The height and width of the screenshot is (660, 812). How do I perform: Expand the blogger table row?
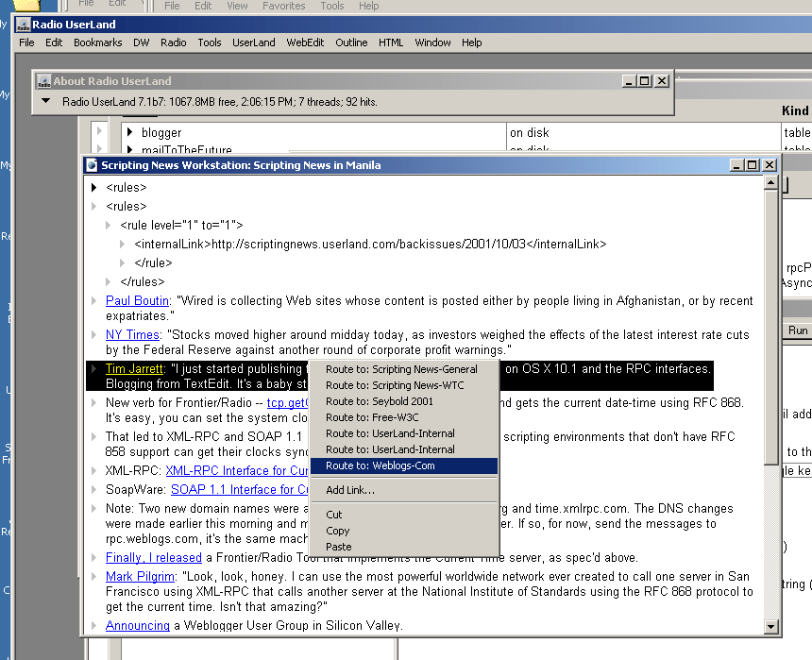130,133
